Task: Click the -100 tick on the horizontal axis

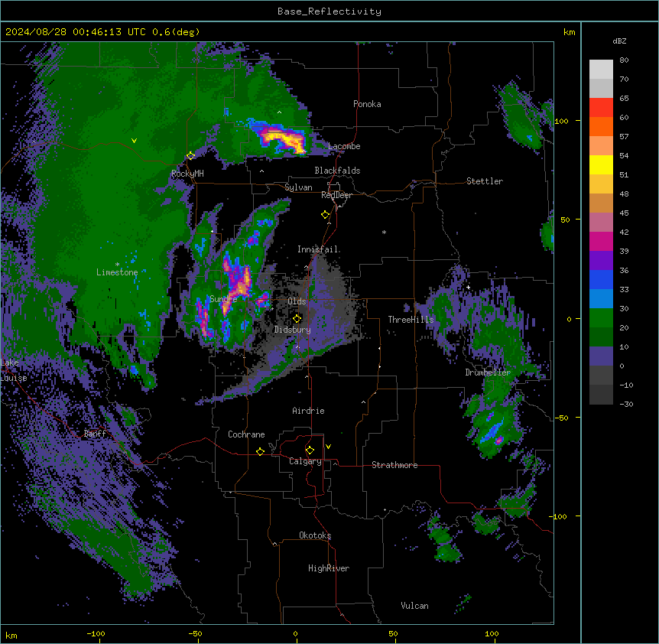Action: click(x=96, y=633)
